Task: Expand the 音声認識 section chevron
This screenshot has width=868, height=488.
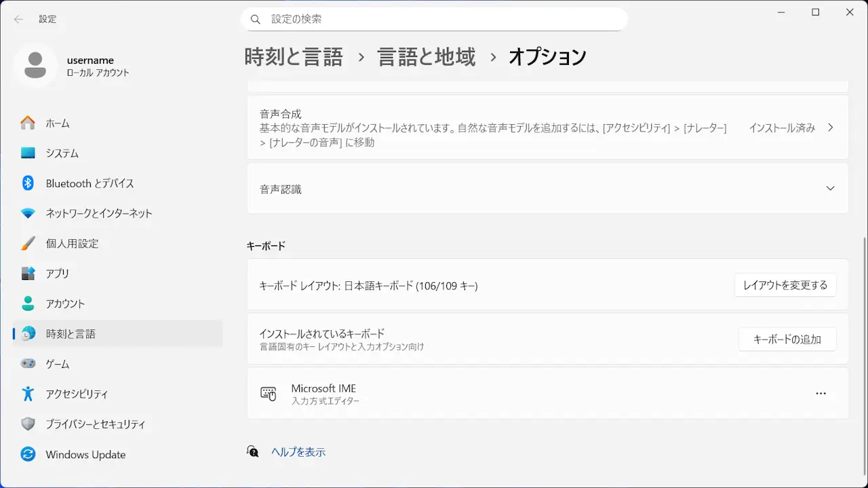Action: [x=830, y=188]
